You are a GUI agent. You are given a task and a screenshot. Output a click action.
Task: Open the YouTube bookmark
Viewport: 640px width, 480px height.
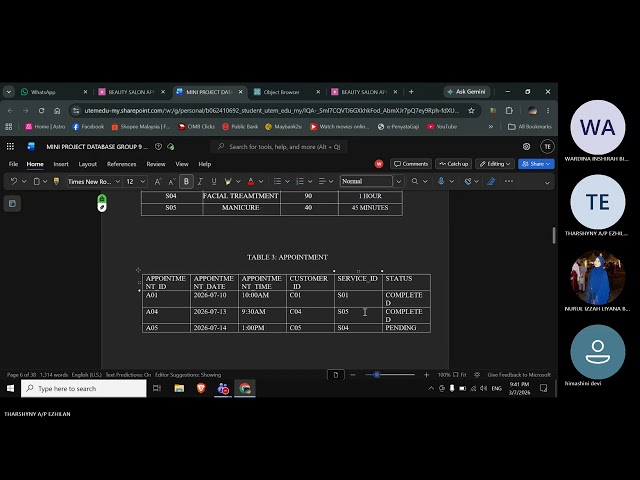coord(442,127)
